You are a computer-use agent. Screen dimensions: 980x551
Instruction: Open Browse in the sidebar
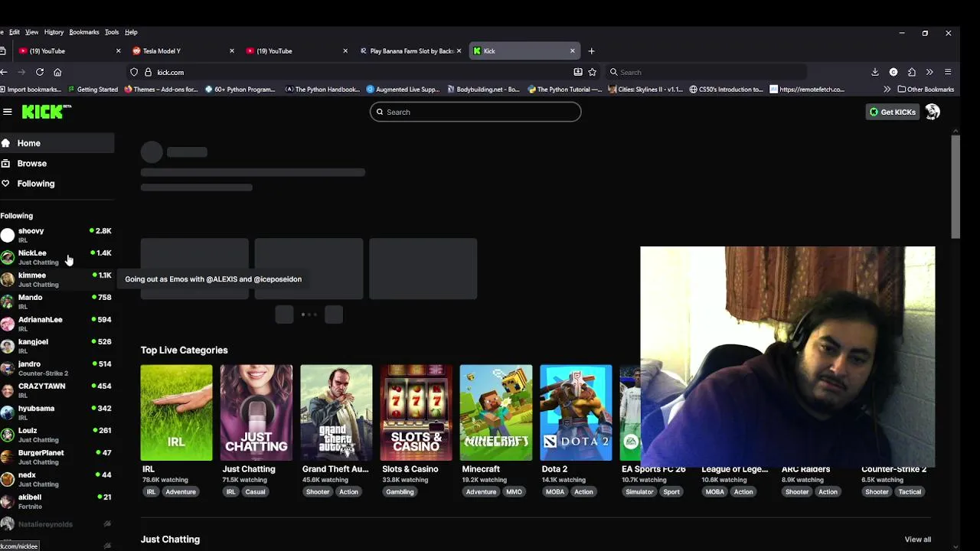click(57, 163)
